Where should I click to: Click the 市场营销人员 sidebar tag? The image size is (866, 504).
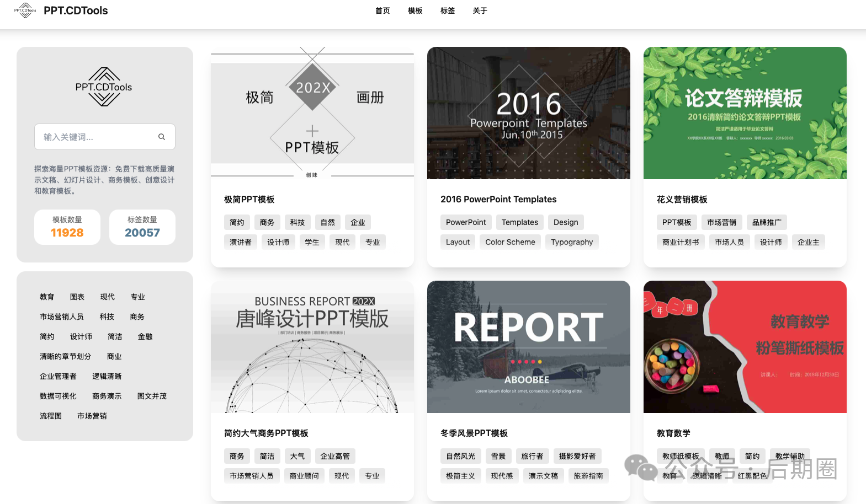click(62, 317)
